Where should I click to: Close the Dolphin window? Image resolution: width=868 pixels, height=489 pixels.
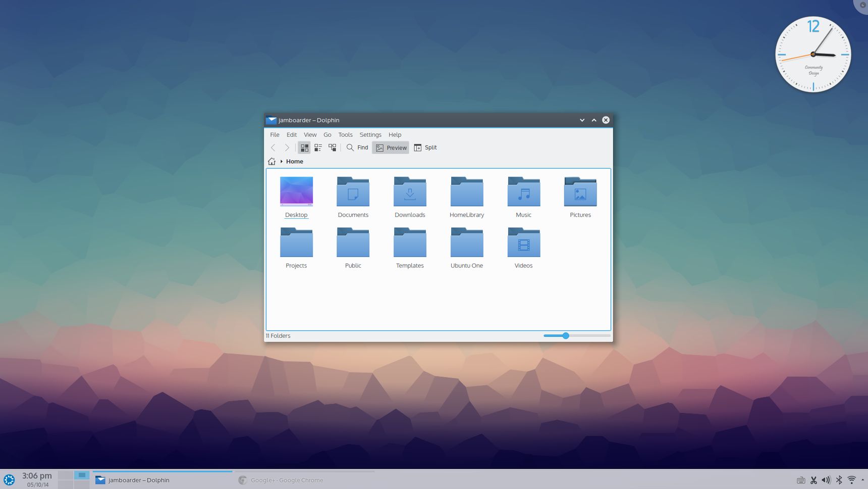[x=606, y=120]
